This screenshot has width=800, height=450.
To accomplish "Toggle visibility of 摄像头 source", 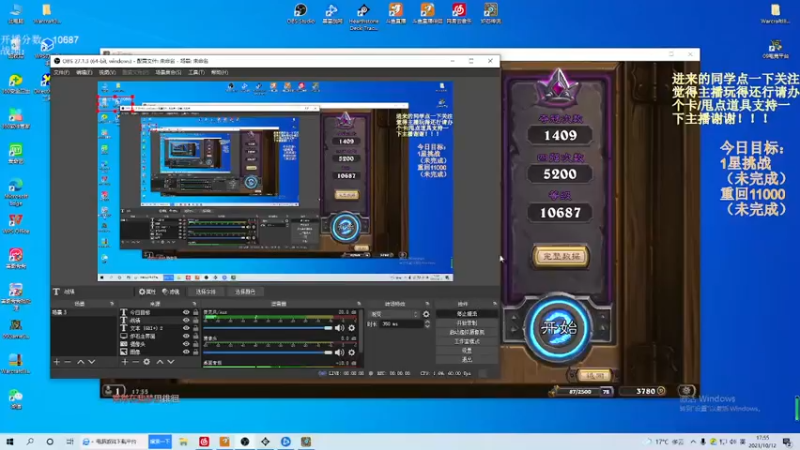I will tap(186, 344).
